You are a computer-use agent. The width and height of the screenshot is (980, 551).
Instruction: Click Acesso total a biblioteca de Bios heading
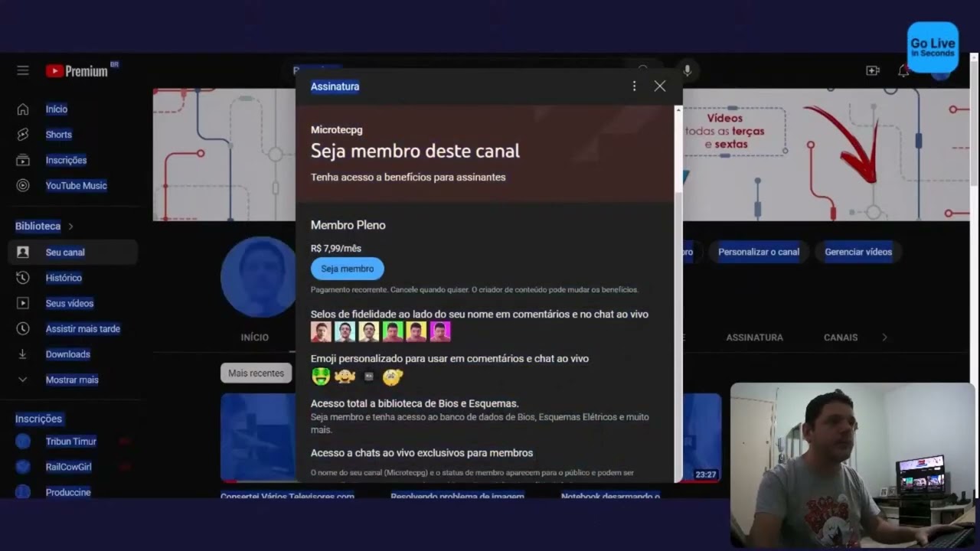point(415,403)
